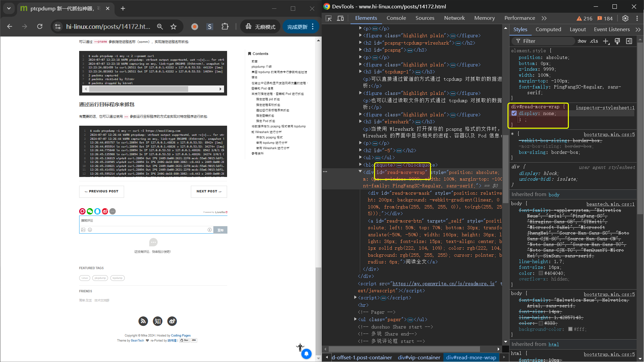Open the Computed styles tab

coord(548,29)
